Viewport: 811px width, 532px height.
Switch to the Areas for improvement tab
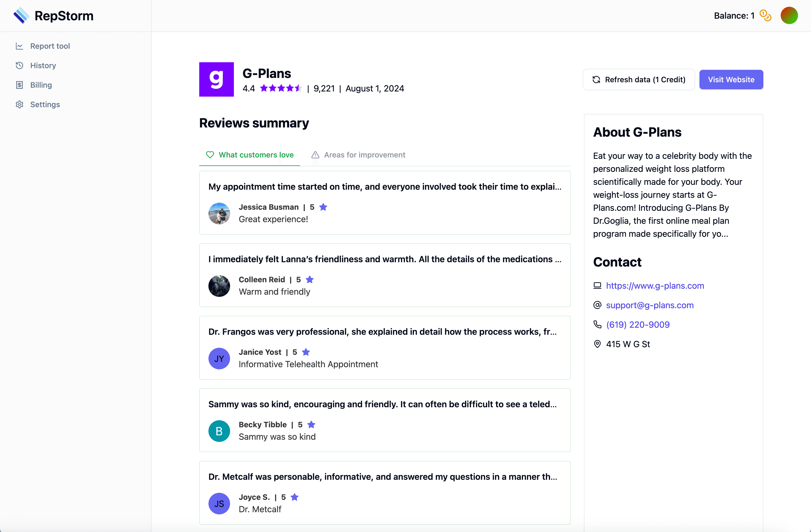358,155
